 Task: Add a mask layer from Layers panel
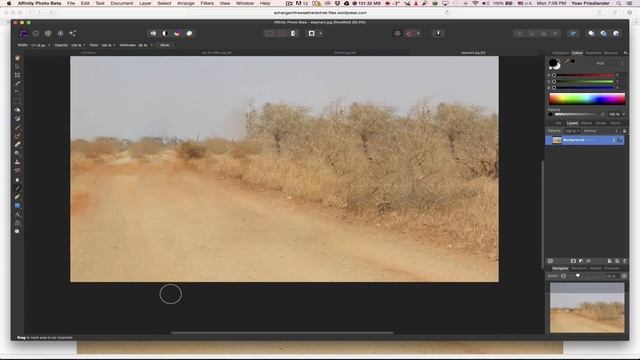pos(573,261)
